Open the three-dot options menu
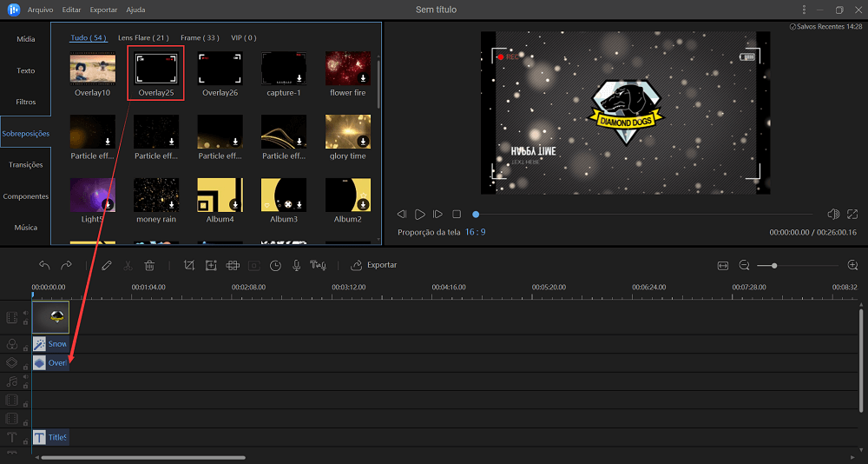868x464 pixels. tap(804, 10)
